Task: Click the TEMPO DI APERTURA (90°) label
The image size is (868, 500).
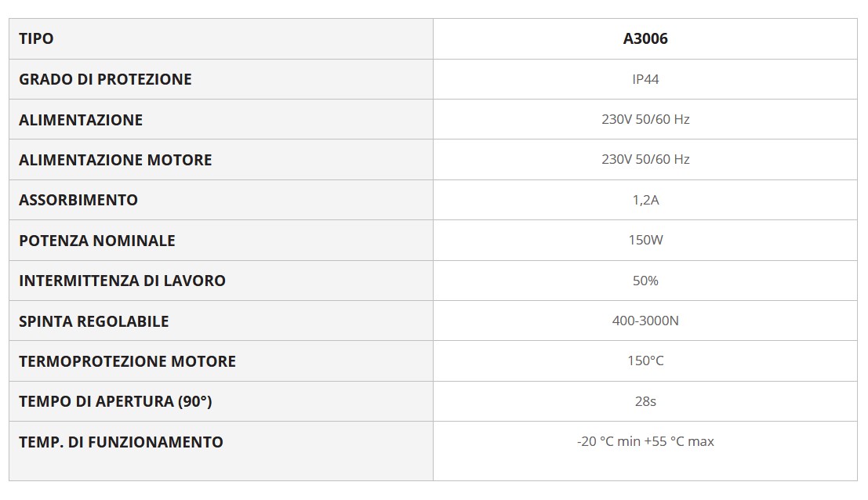Action: (115, 401)
